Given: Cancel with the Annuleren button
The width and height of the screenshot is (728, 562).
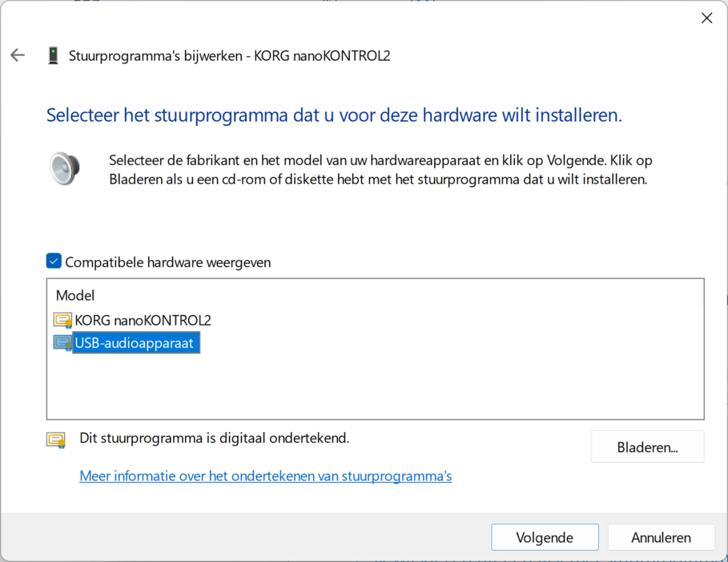Looking at the screenshot, I should (x=661, y=537).
